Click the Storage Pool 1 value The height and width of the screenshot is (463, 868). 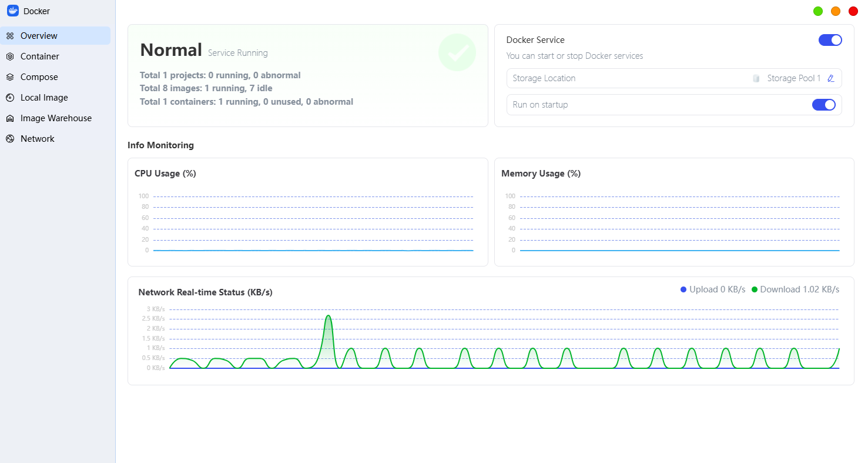click(x=794, y=78)
